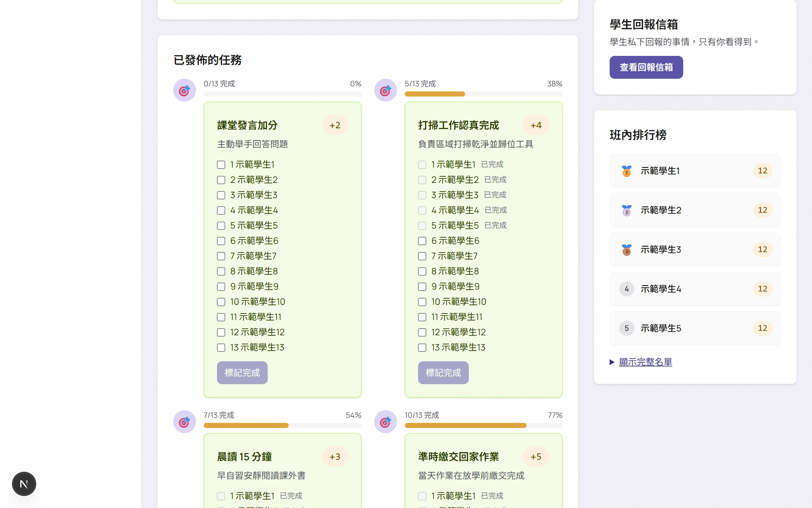Check 11 示範學生11 in 打掃工作認真完成
Screen dimensions: 812x508
click(x=422, y=317)
